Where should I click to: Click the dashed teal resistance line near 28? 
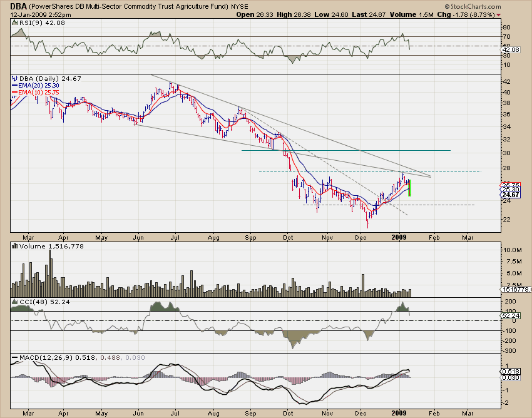coord(370,171)
